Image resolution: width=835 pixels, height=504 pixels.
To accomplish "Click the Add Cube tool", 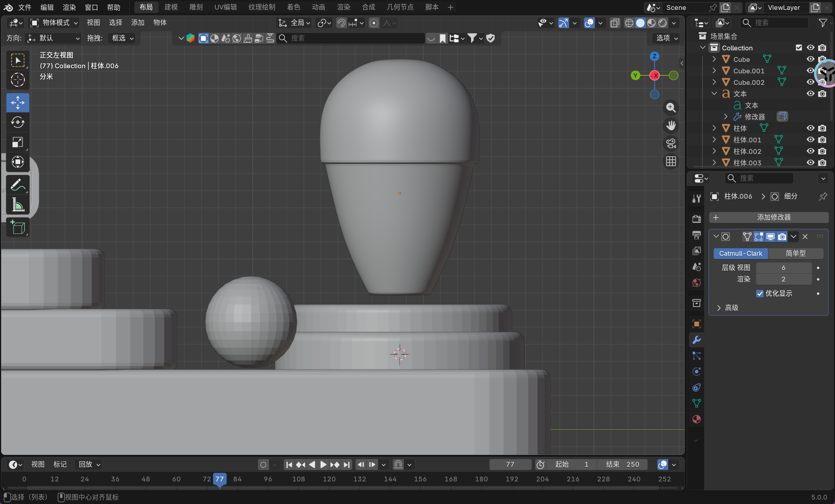I will coord(17,228).
